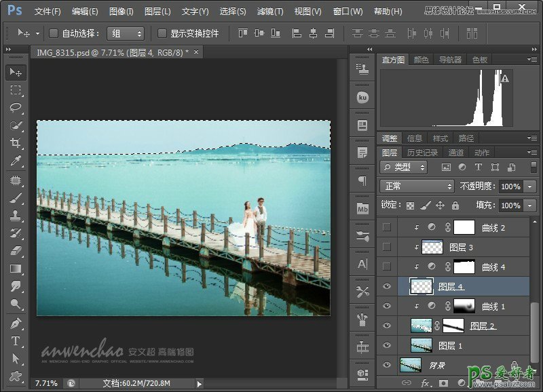This screenshot has height=392, width=543.
Task: Activate the Horizontal Type tool
Action: [x=16, y=340]
